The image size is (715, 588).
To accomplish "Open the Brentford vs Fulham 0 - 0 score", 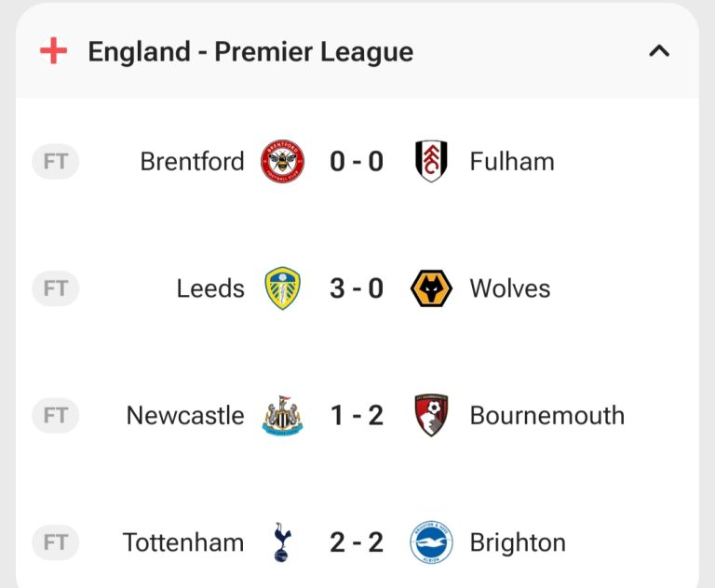I will pyautogui.click(x=357, y=161).
